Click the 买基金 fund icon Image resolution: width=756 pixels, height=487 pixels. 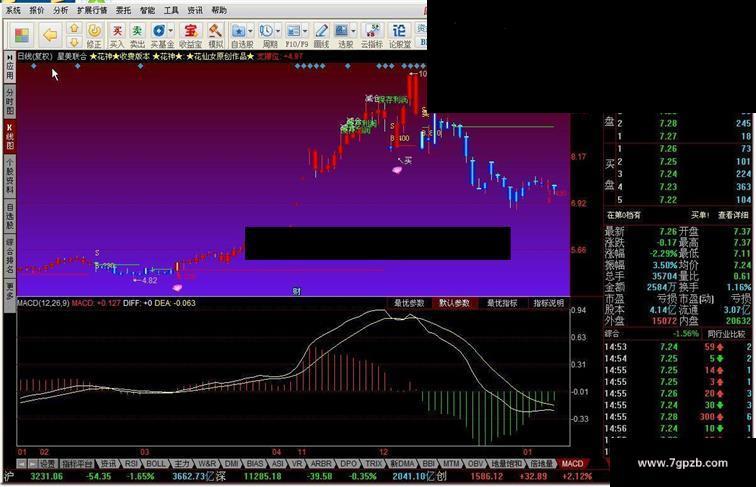point(159,31)
